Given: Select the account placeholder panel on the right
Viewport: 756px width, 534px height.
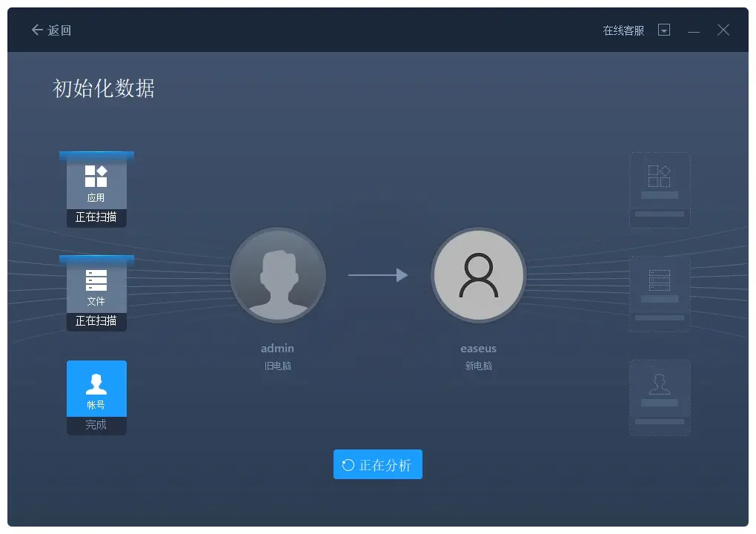Looking at the screenshot, I should click(x=660, y=398).
